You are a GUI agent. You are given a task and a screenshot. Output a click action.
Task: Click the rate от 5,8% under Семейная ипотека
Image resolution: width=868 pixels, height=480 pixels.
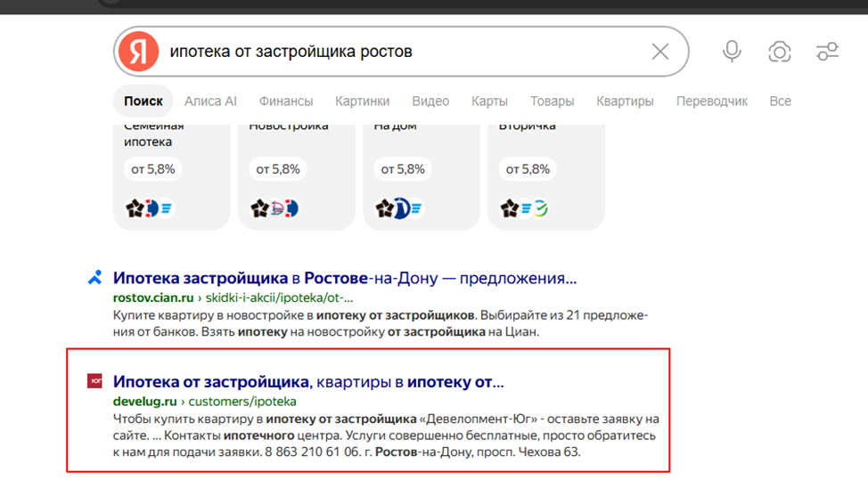(x=152, y=169)
